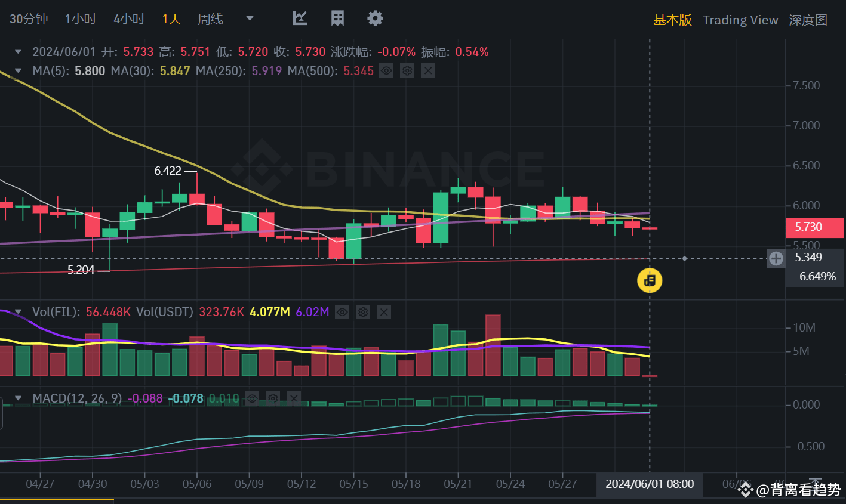Click the yellow order marker icon on the chart
The height and width of the screenshot is (504, 846).
click(x=649, y=280)
